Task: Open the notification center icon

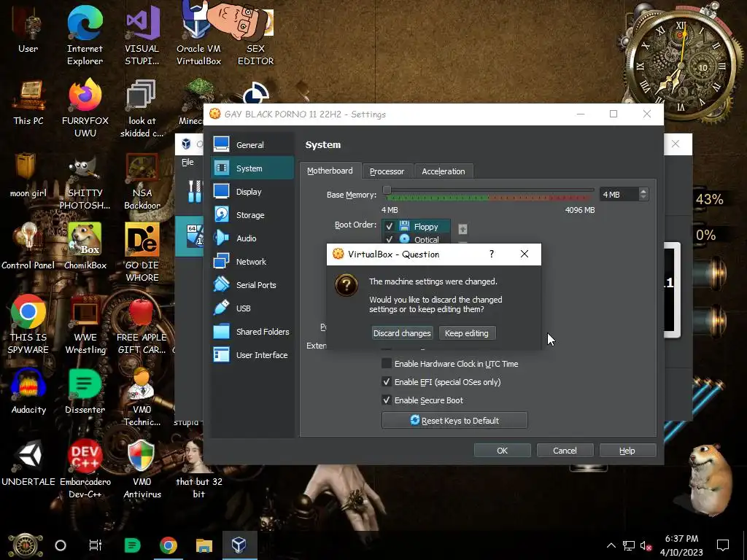Action: pyautogui.click(x=723, y=545)
